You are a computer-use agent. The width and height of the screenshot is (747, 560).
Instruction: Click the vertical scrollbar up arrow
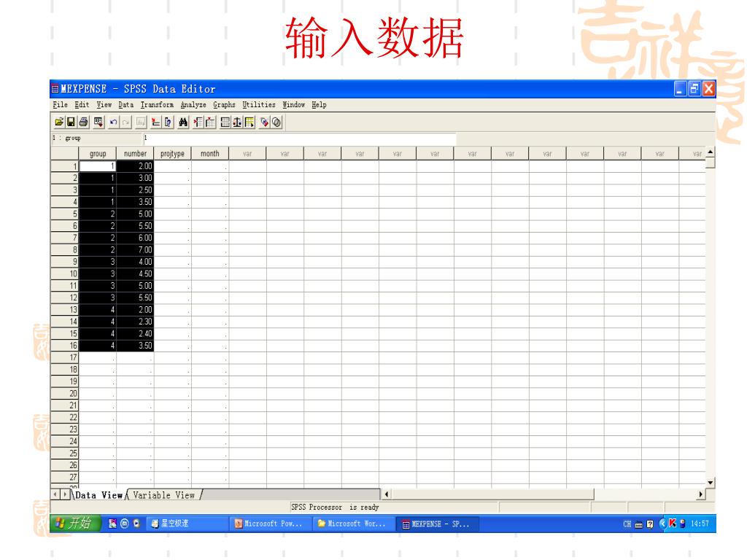pos(711,152)
